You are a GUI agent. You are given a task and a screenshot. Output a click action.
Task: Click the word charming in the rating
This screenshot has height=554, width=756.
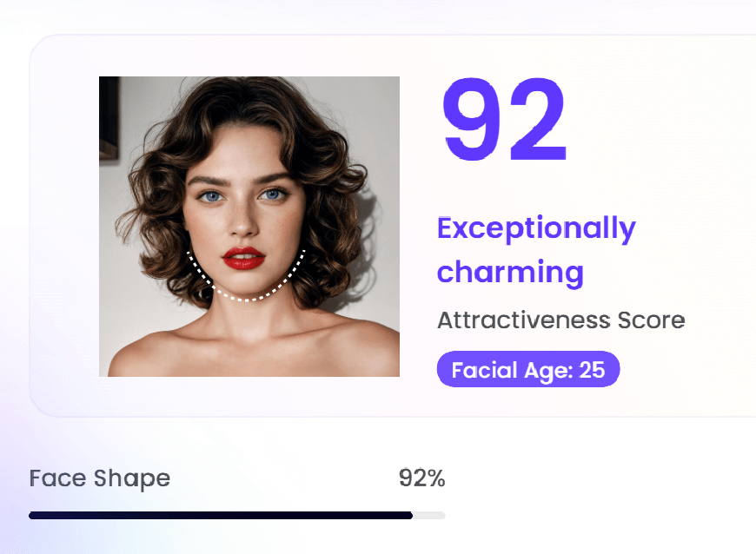click(510, 273)
